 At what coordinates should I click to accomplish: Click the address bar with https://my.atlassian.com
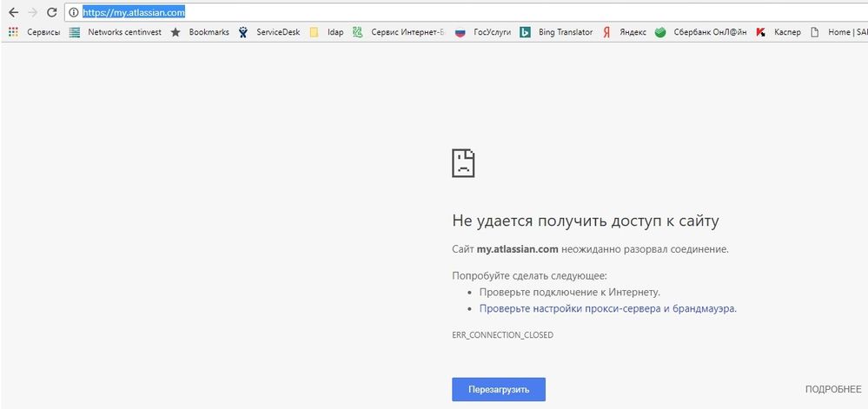[466, 12]
